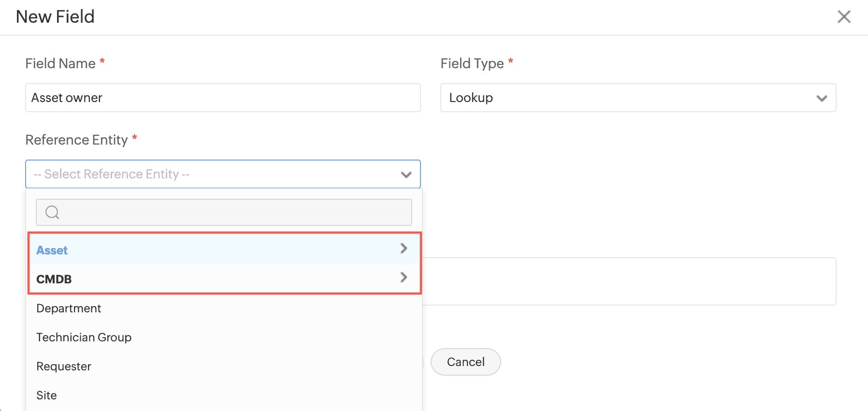The image size is (868, 411).
Task: Click the Select Reference Entity placeholder box
Action: [x=213, y=174]
